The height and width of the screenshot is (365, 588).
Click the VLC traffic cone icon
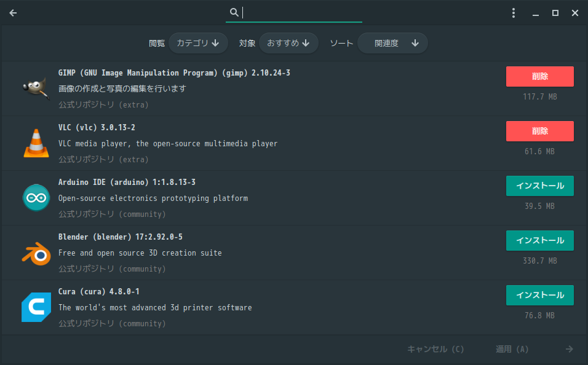36,143
